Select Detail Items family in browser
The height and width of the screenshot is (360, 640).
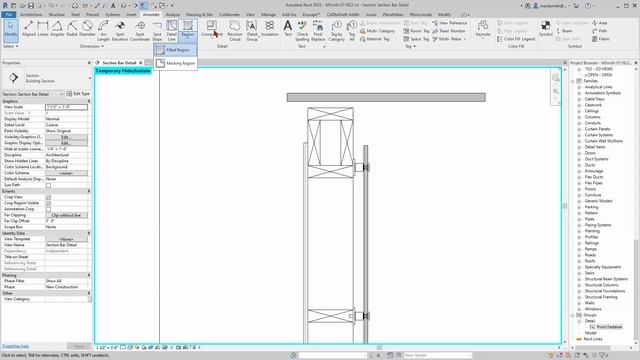[595, 147]
